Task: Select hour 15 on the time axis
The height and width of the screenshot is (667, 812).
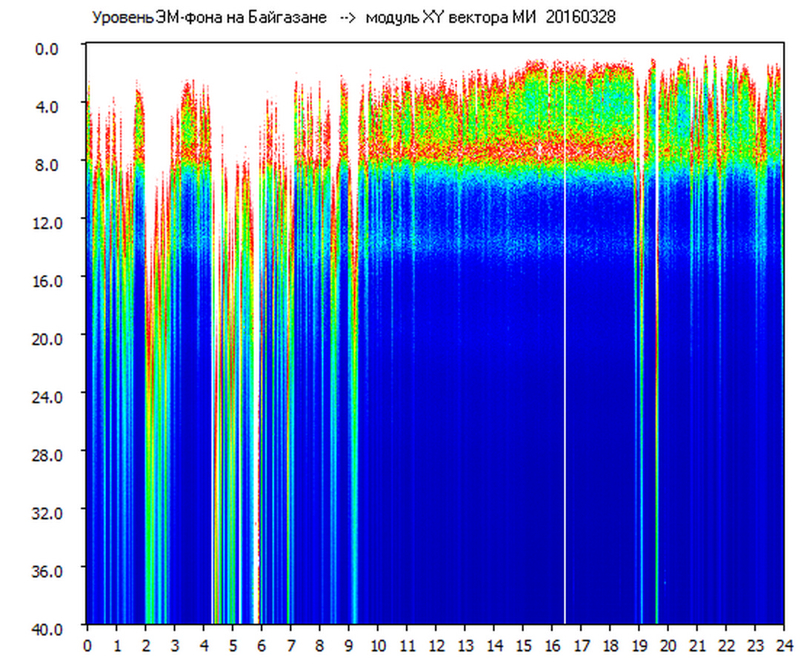Action: pos(523,646)
